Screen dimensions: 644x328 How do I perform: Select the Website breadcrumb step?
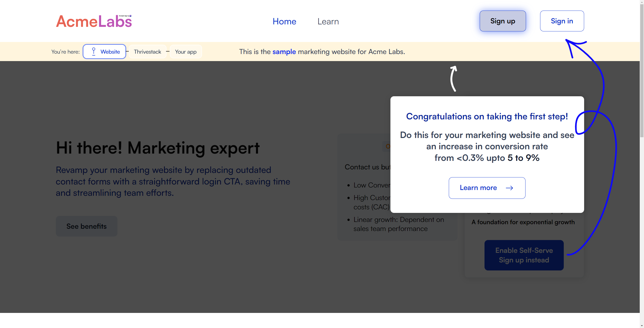[x=104, y=52]
